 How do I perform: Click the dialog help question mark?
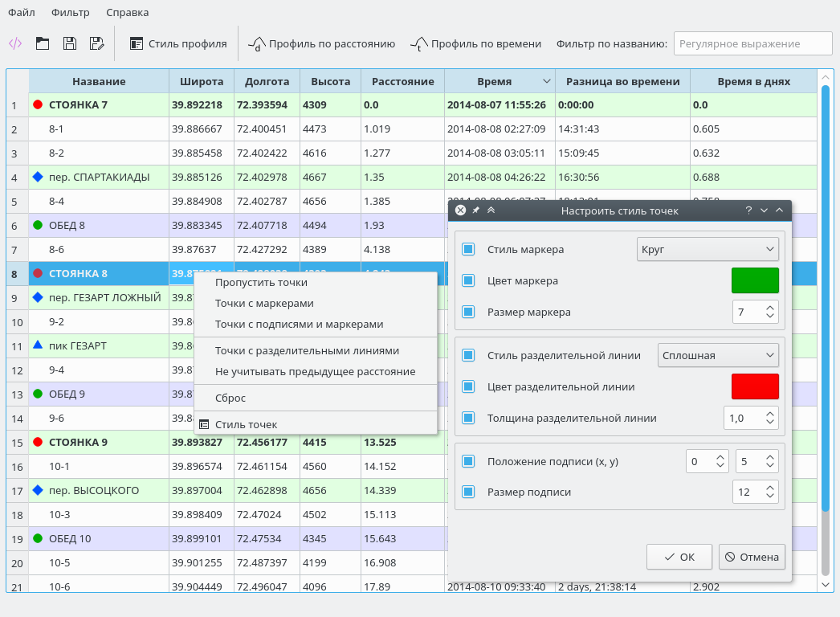pos(748,210)
